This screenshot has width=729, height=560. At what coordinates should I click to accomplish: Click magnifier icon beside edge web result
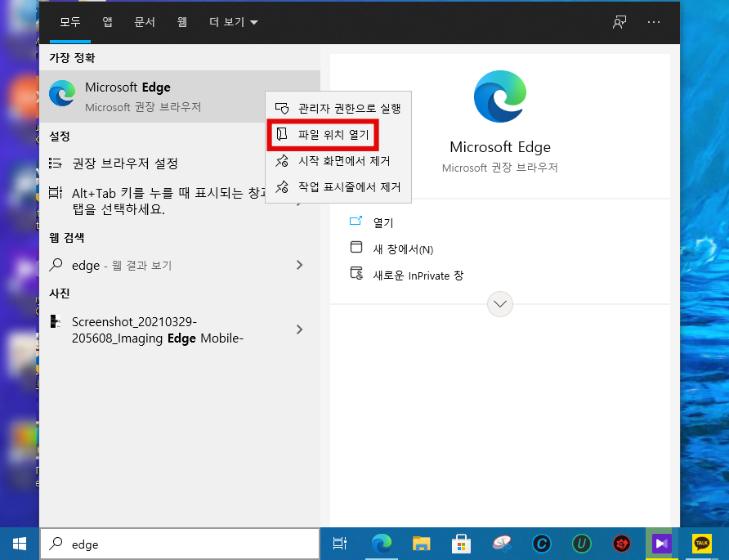[x=56, y=265]
